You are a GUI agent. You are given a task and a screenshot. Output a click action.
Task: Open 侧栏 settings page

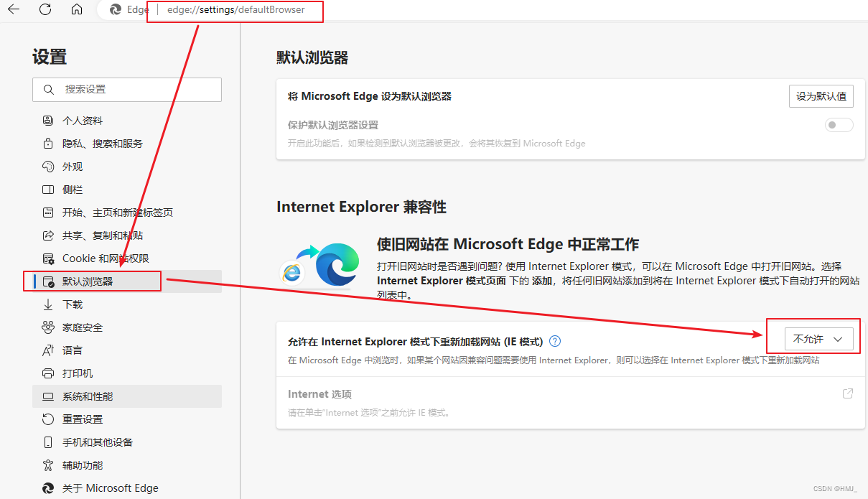point(127,190)
